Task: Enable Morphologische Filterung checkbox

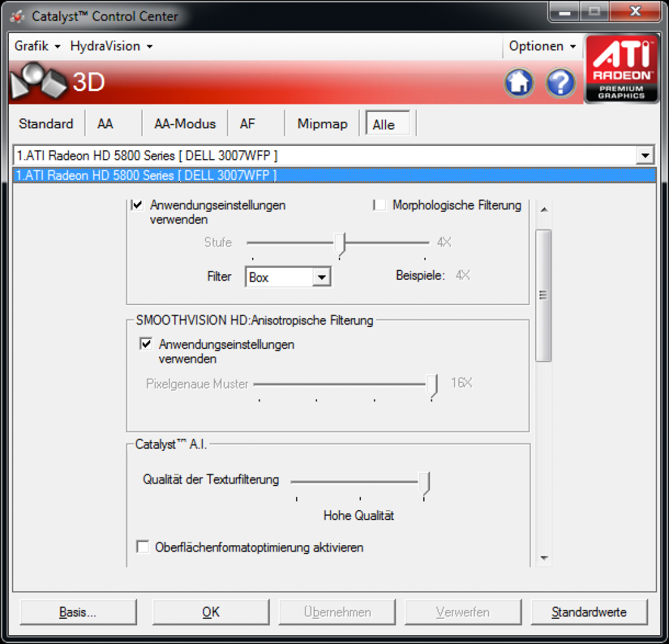Action: (x=380, y=205)
